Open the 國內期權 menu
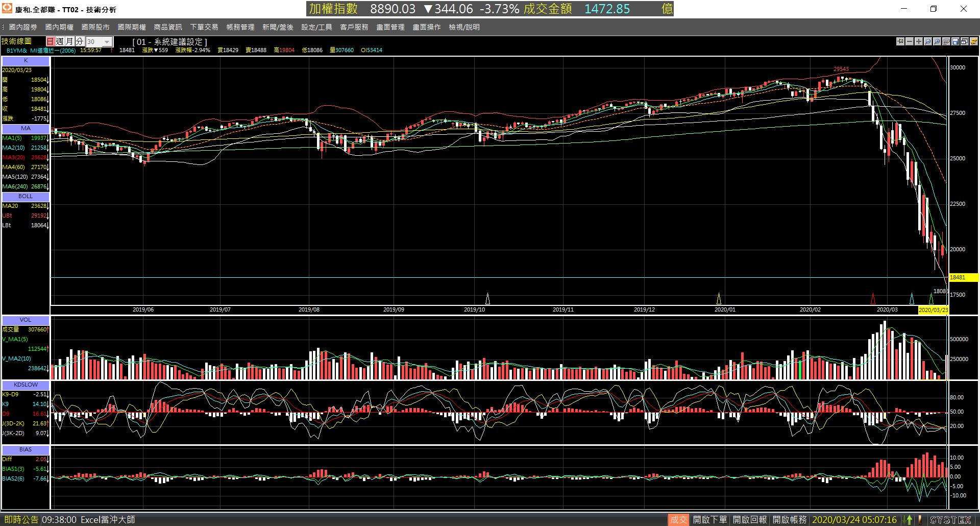The image size is (980, 526). (x=59, y=27)
